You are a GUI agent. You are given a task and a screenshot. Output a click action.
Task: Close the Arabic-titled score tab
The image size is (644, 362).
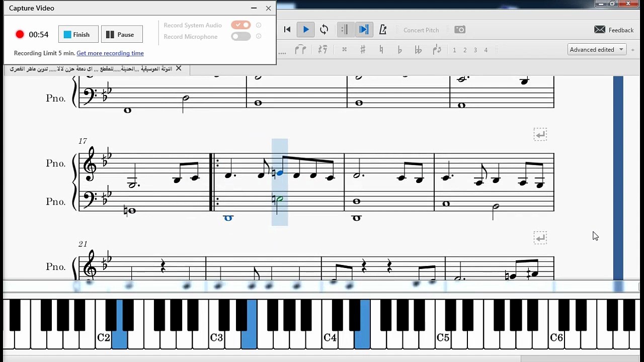coord(178,68)
